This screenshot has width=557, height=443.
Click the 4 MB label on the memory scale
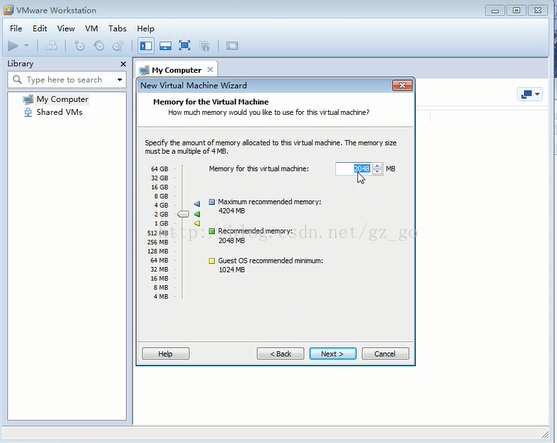161,296
